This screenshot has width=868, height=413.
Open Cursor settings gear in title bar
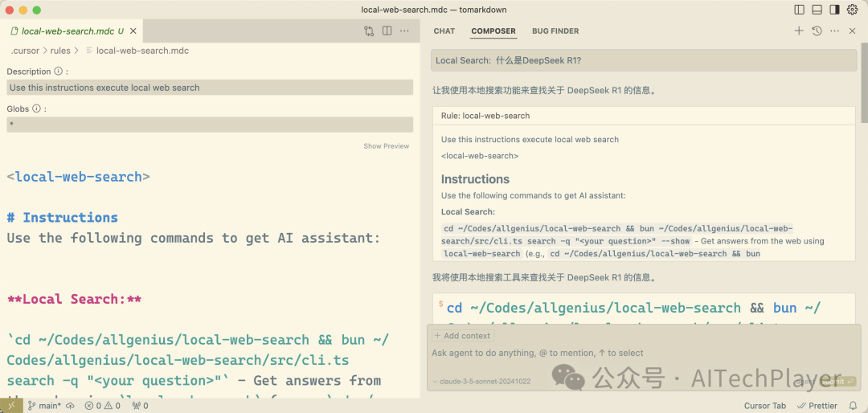tap(852, 10)
